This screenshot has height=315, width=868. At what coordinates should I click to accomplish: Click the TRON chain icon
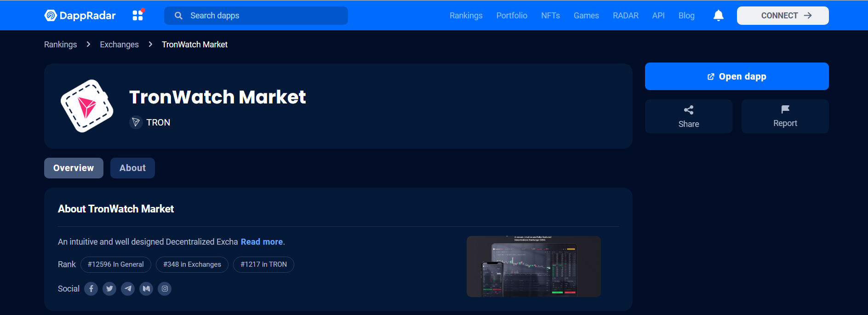136,122
